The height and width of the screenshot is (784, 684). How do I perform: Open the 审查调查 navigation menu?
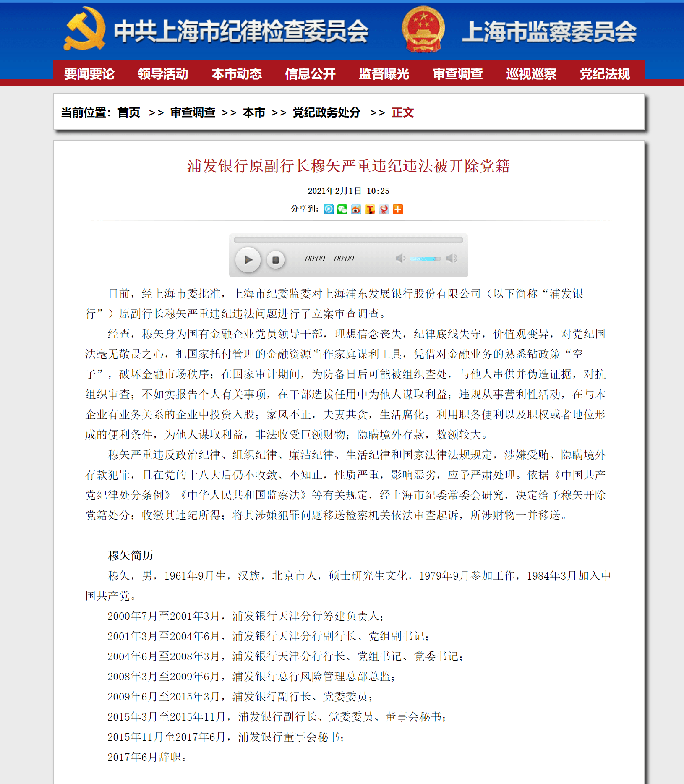tap(457, 73)
